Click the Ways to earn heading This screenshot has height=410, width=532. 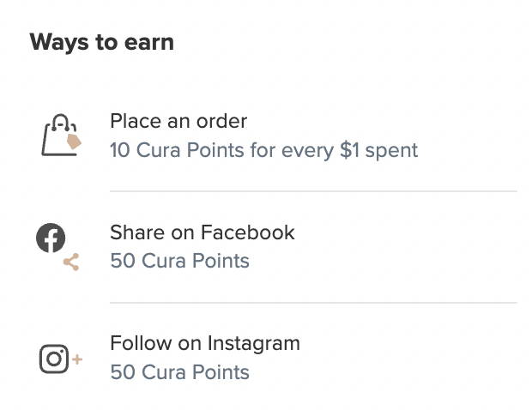pos(102,43)
